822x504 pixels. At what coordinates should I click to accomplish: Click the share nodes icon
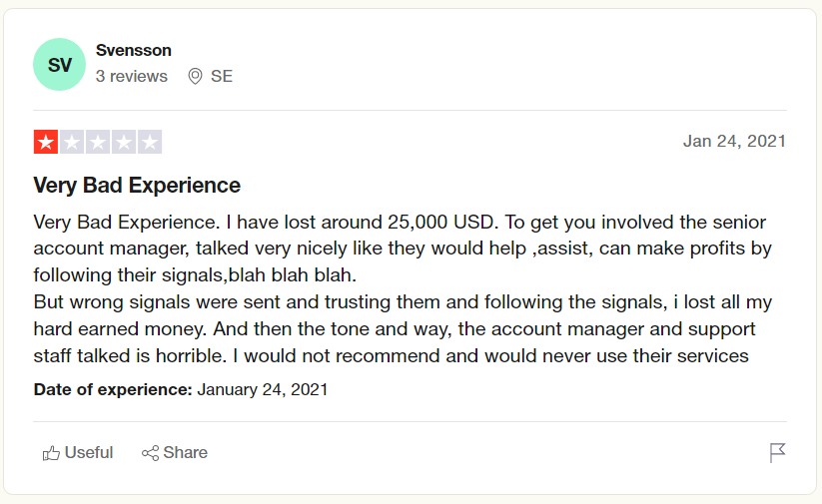coord(150,453)
